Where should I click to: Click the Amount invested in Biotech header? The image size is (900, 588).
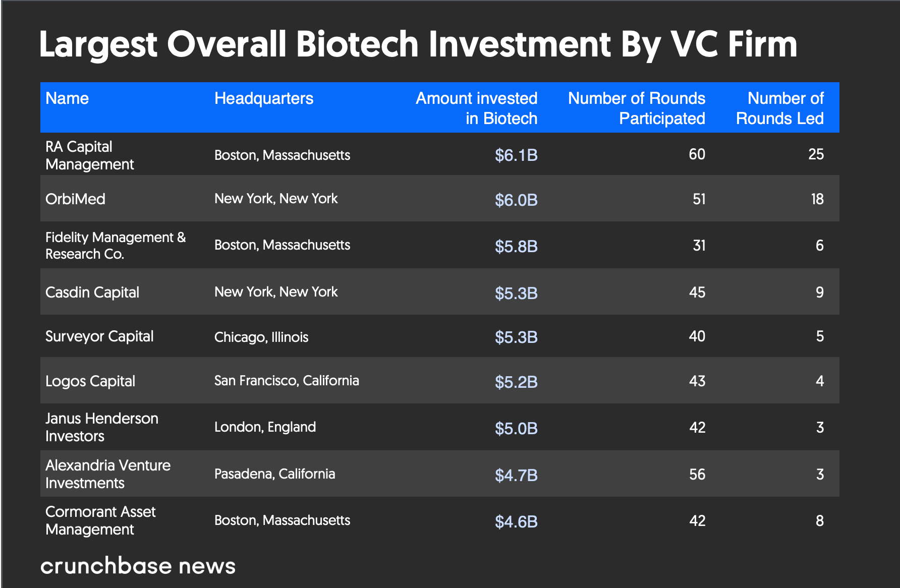[476, 108]
